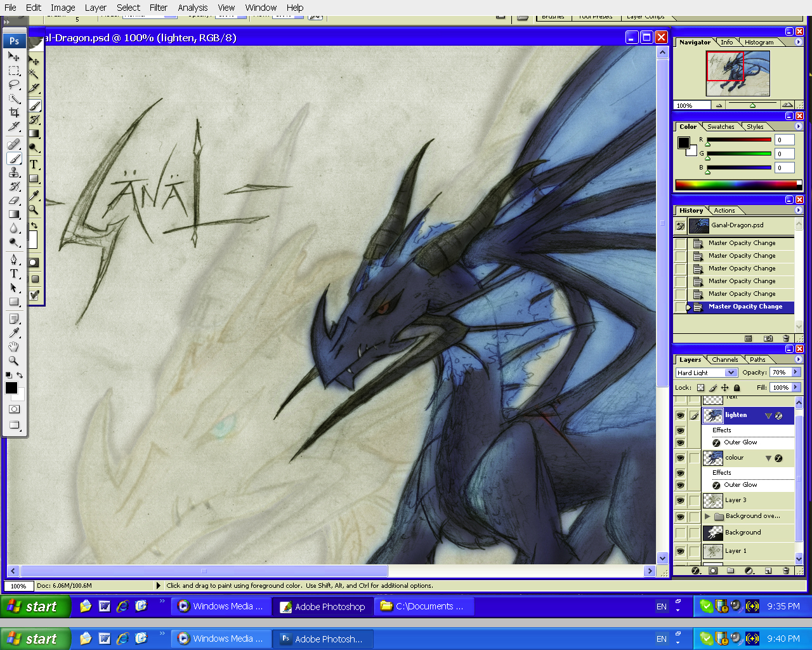Viewport: 812px width, 650px height.
Task: Open the Fill slider arrow
Action: (x=796, y=388)
